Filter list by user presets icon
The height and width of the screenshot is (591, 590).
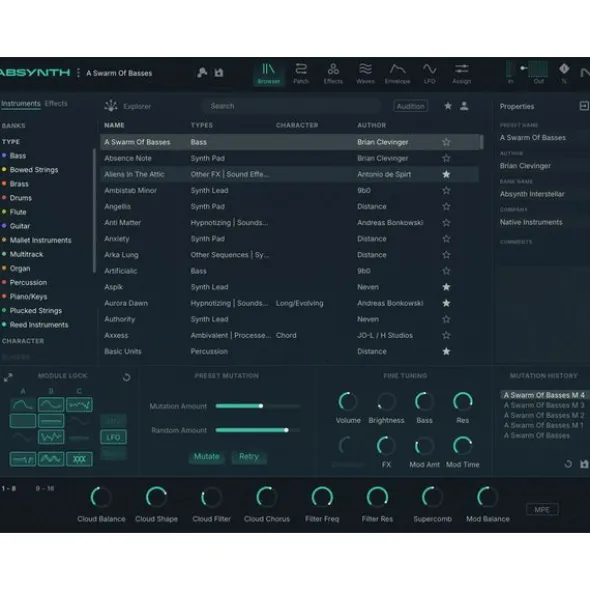pyautogui.click(x=464, y=106)
